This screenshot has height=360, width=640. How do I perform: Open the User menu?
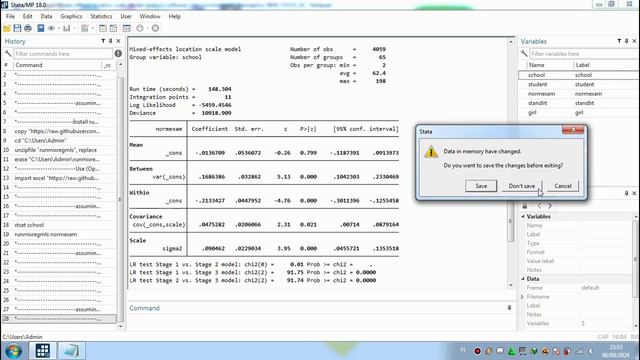pyautogui.click(x=126, y=16)
